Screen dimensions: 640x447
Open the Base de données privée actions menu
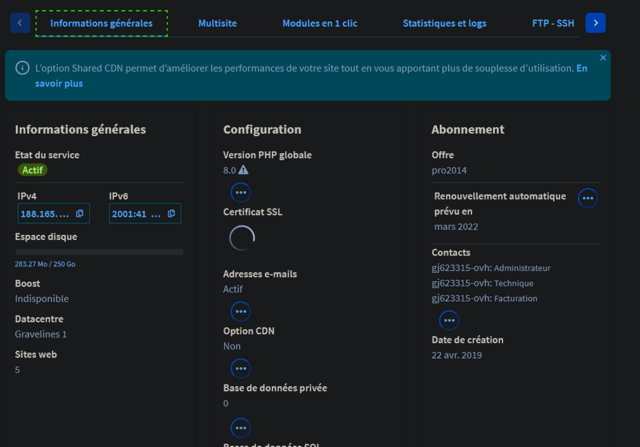(x=240, y=428)
